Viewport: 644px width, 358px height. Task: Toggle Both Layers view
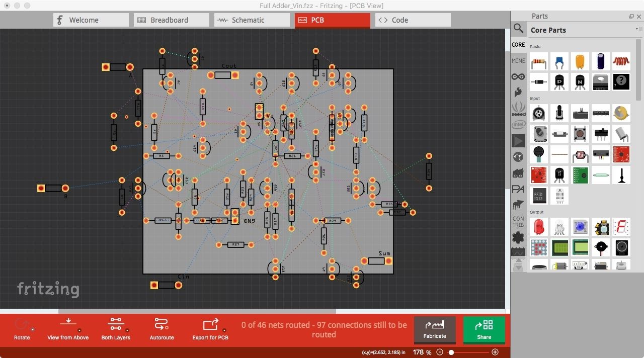115,328
